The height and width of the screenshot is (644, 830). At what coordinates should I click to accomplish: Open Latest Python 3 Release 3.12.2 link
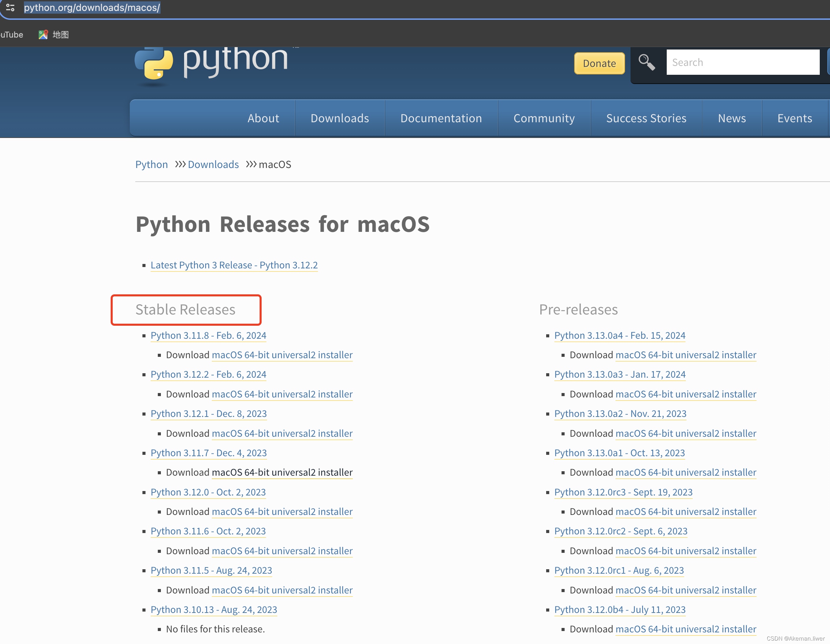pyautogui.click(x=234, y=265)
